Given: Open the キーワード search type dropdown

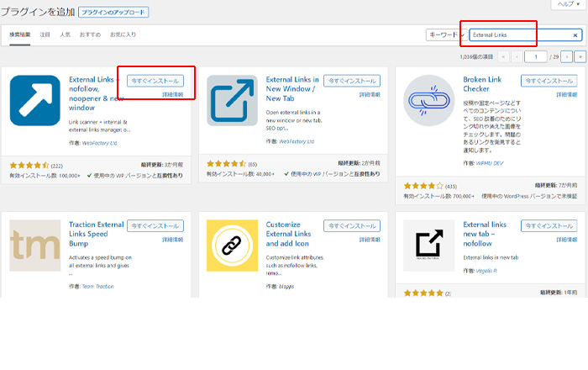Looking at the screenshot, I should (x=446, y=35).
